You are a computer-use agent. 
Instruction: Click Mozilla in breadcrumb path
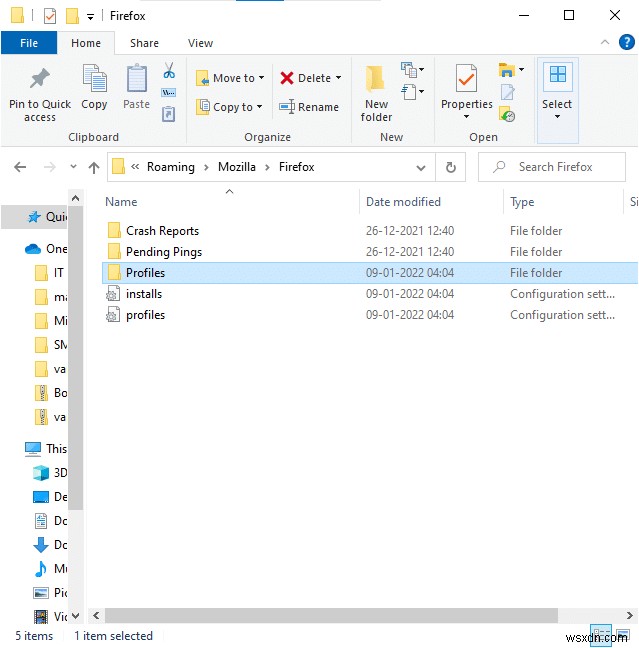click(237, 167)
